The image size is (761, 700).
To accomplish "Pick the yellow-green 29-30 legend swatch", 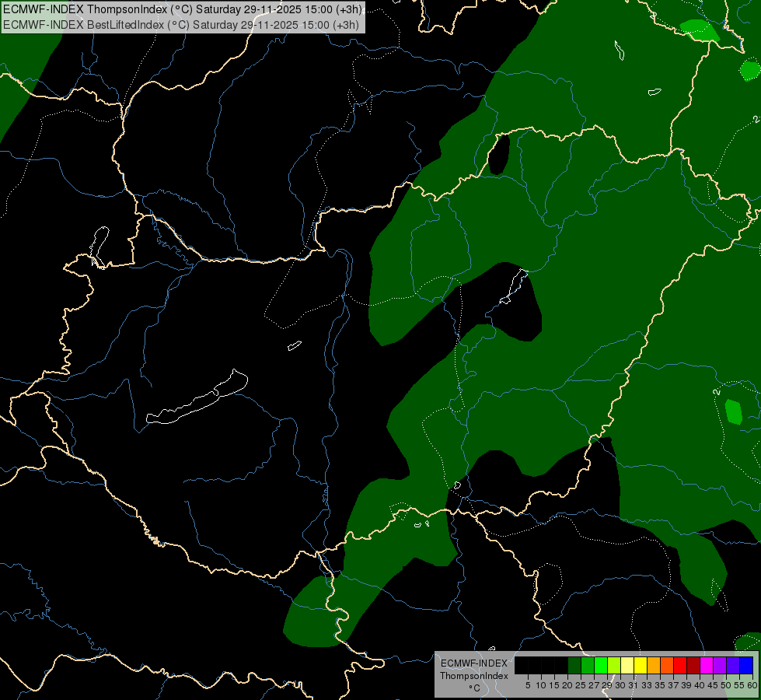I will coord(614,665).
